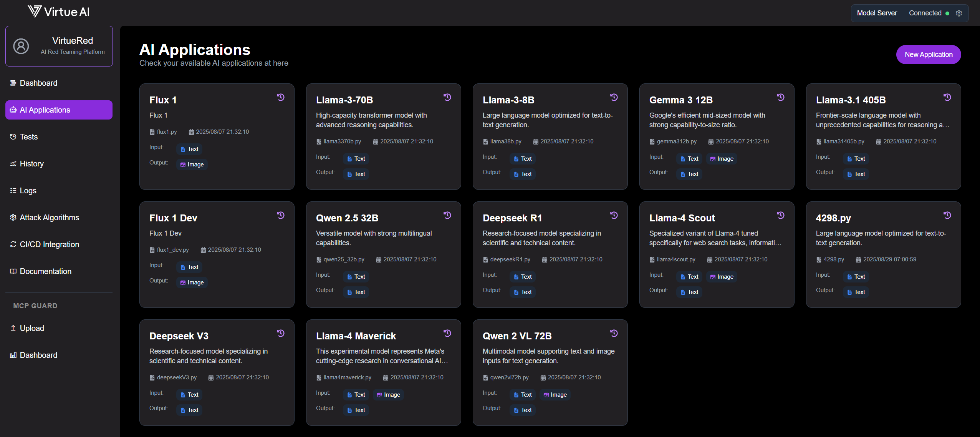The height and width of the screenshot is (437, 980).
Task: Click the history icon on Gemma 3 12B card
Action: [x=780, y=98]
